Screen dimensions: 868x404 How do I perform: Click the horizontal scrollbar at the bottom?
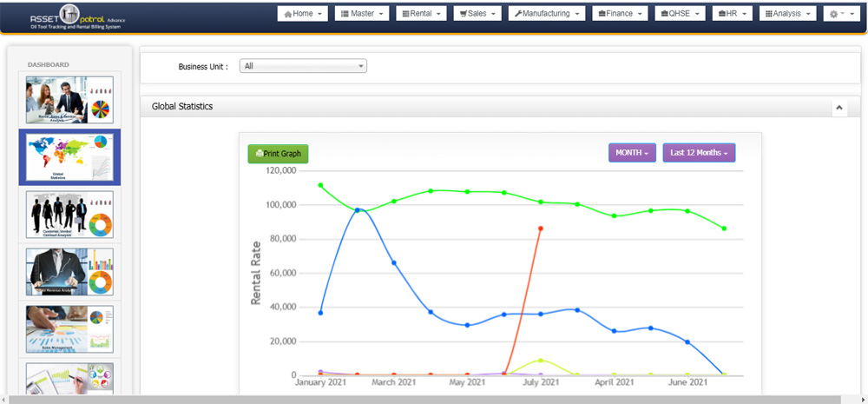pos(434,399)
